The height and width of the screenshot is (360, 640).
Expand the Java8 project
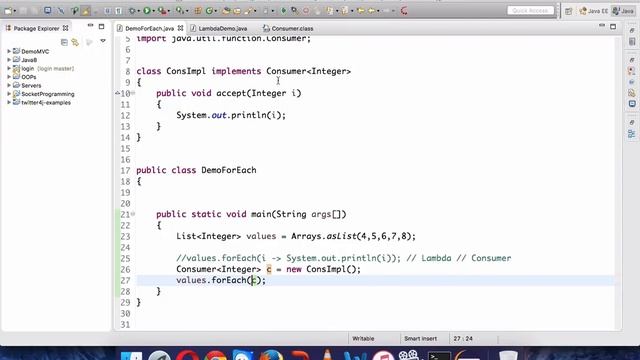9,60
